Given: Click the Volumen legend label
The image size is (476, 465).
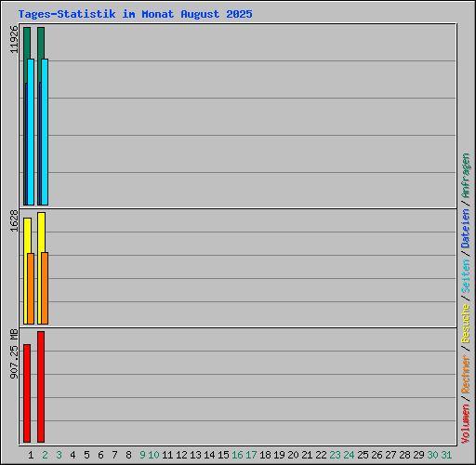Looking at the screenshot, I should [x=466, y=424].
